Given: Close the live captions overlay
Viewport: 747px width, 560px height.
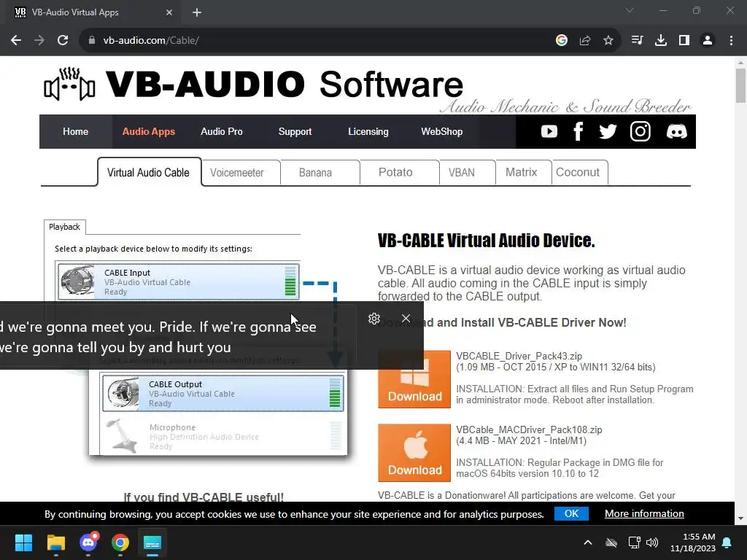Looking at the screenshot, I should pos(406,318).
